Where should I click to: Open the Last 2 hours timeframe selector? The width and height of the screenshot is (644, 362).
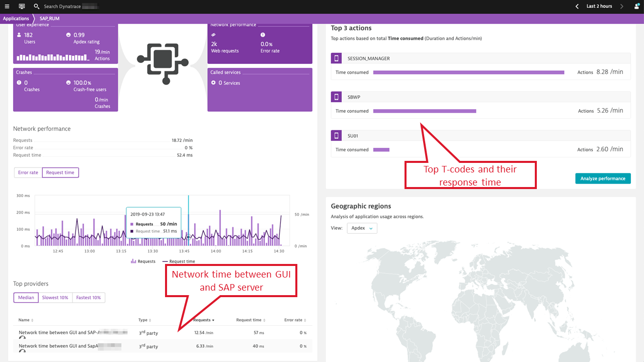(599, 7)
